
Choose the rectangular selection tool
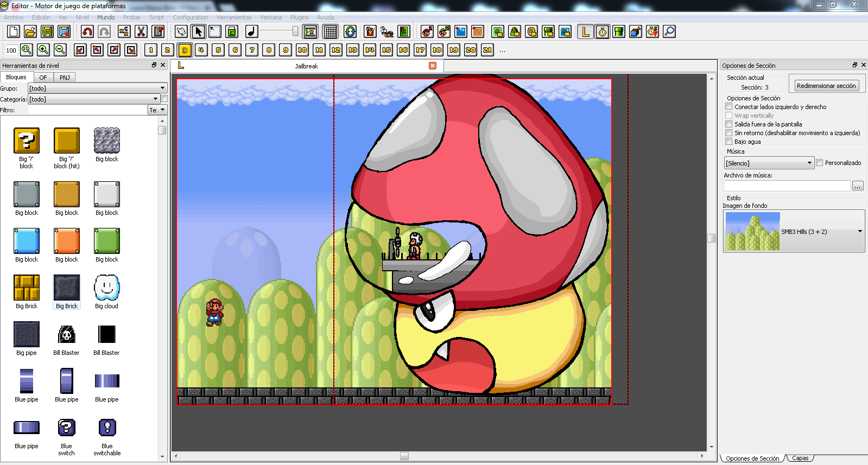215,31
